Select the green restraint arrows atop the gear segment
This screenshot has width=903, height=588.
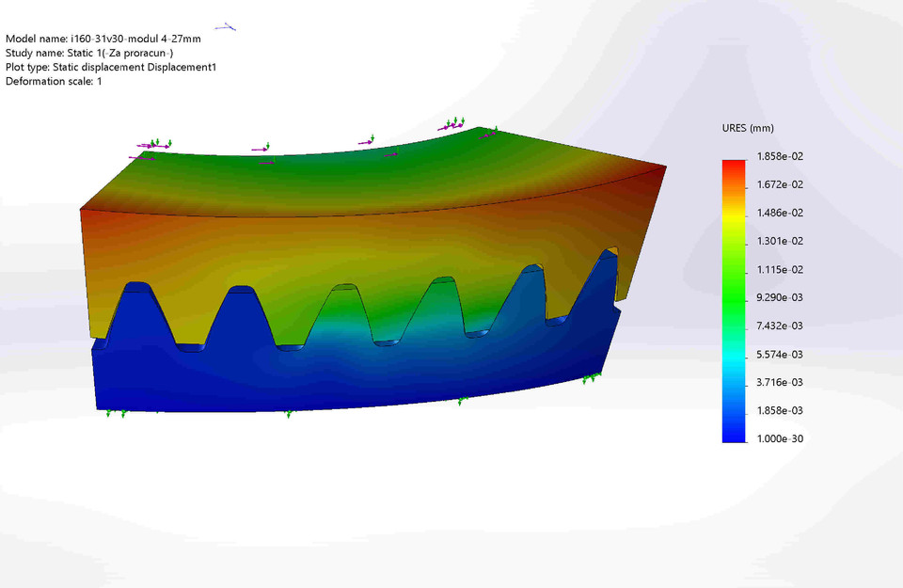click(454, 121)
